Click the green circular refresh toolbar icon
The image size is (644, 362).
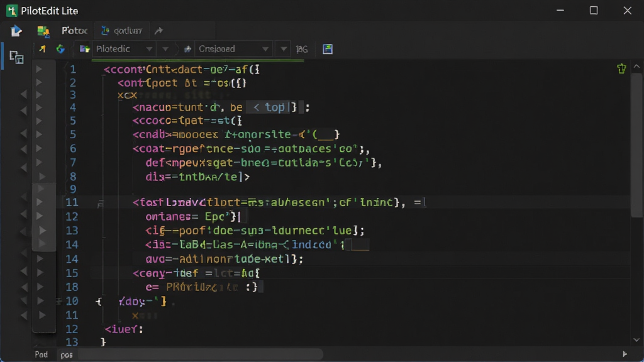60,49
